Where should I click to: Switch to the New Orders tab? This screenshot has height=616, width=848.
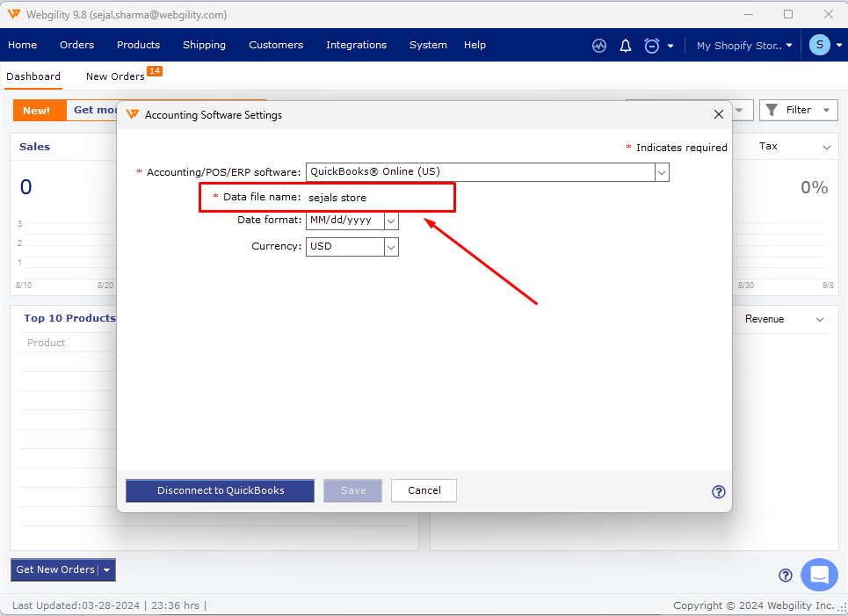coord(115,76)
